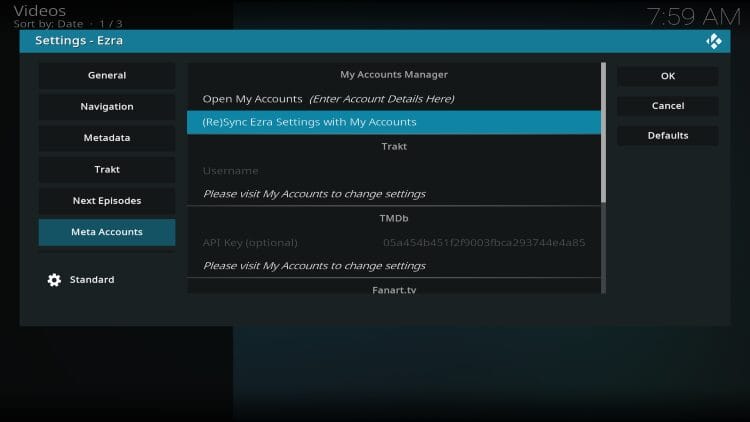Click the Settings - Ezra dialog title
The image size is (750, 422).
(x=79, y=41)
